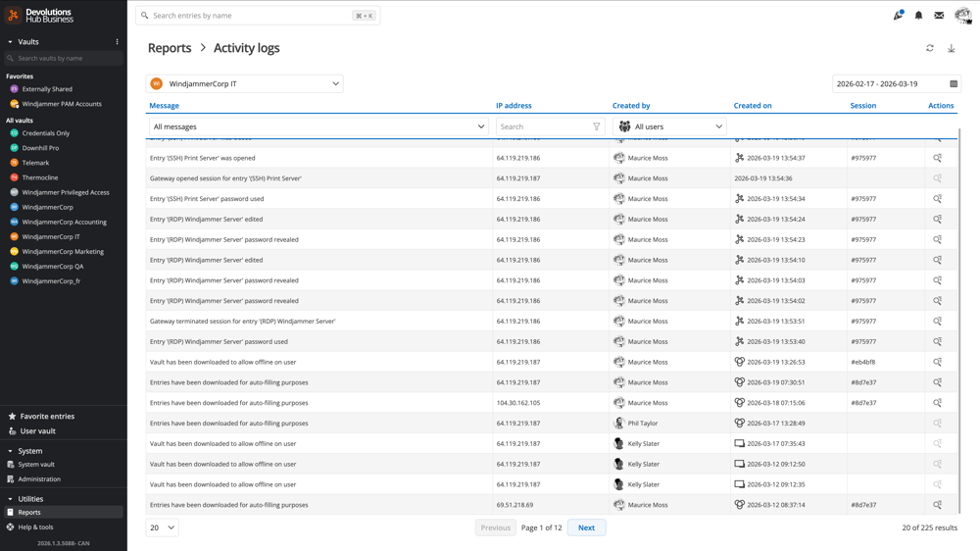
Task: Click the IP address filter funnel icon
Action: 596,126
